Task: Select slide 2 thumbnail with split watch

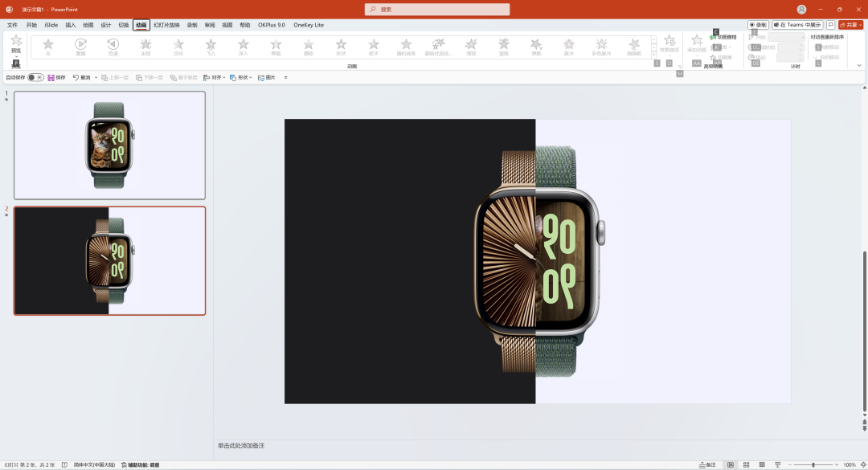Action: 109,261
